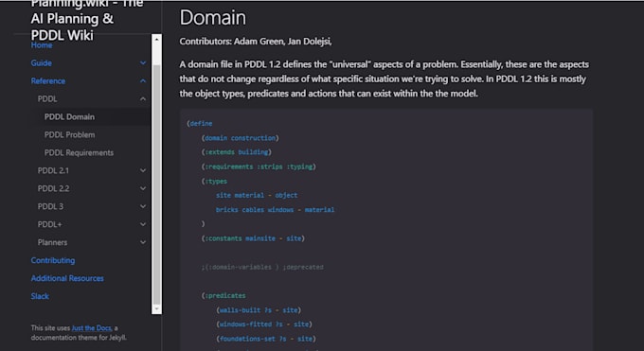Viewport: 644px width, 351px height.
Task: Collapse the PDDL subsection chevron
Action: tap(143, 99)
